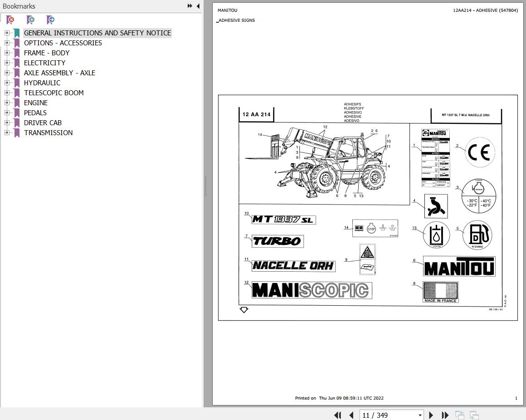Expand the PEDALS bookmark

[7, 113]
